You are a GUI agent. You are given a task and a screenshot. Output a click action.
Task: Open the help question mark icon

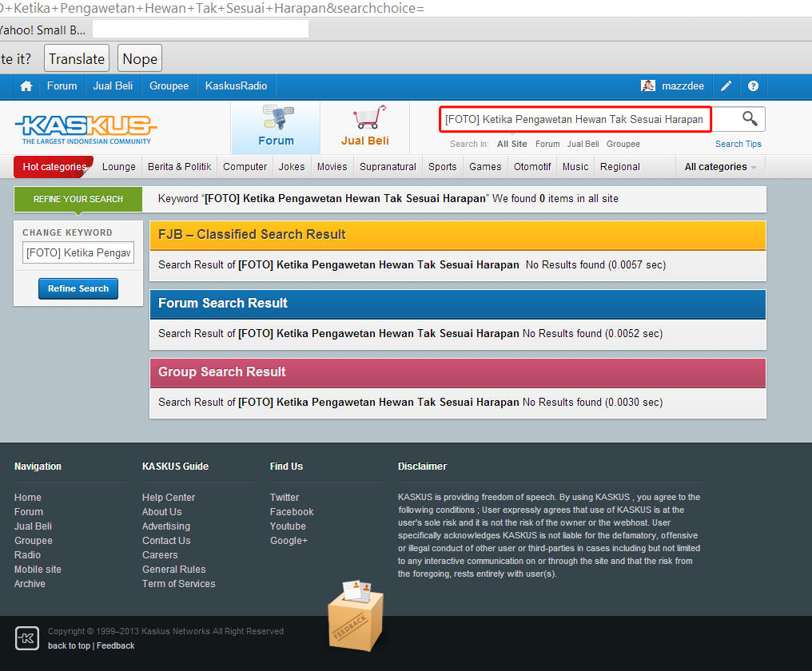coord(753,86)
